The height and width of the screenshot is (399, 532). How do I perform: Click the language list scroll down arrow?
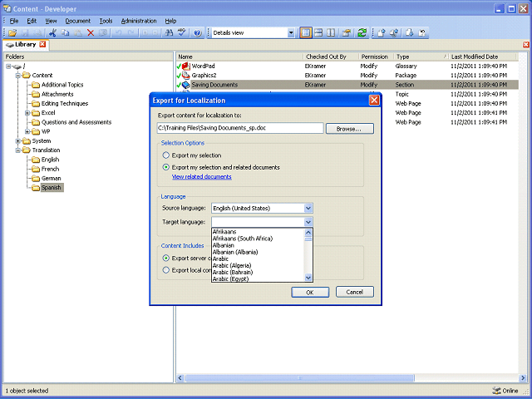coord(308,278)
